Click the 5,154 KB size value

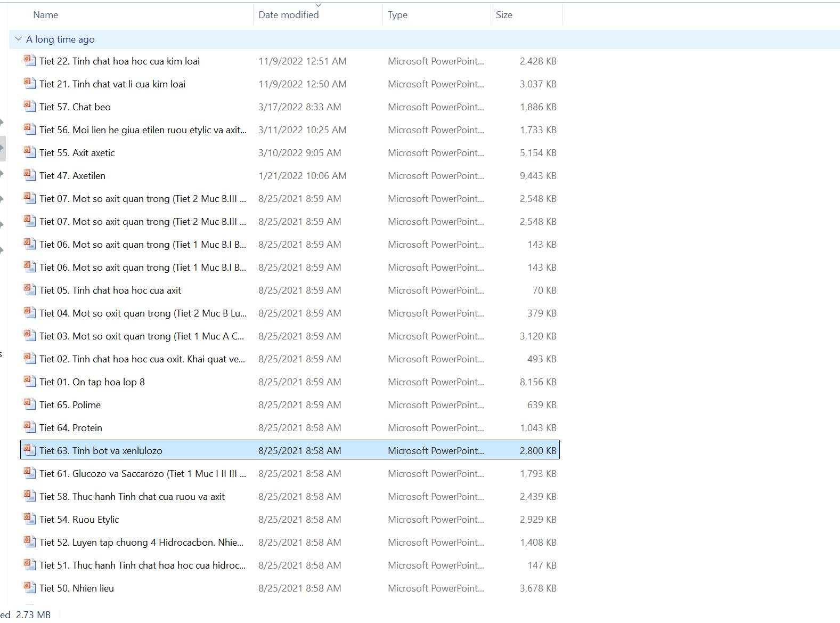[538, 153]
